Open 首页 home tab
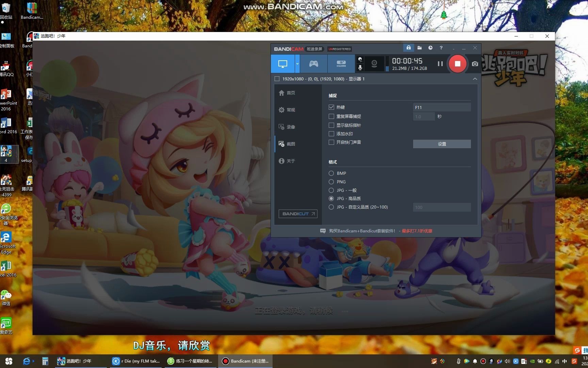Screen dimensions: 588x368 (x=287, y=93)
